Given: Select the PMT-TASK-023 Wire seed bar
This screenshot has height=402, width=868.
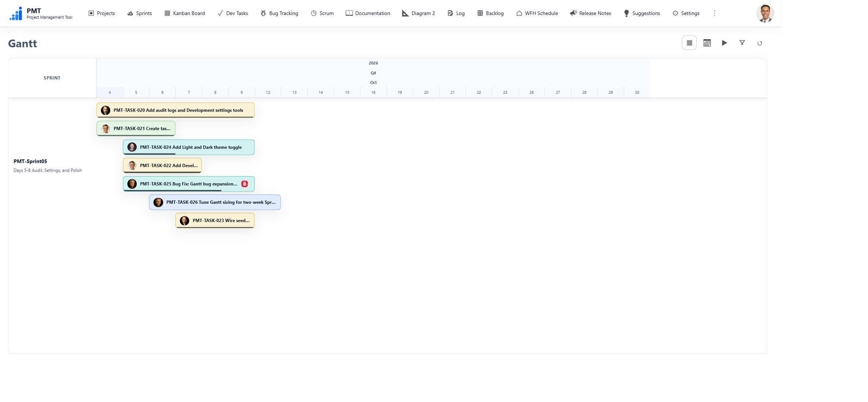Looking at the screenshot, I should point(215,221).
